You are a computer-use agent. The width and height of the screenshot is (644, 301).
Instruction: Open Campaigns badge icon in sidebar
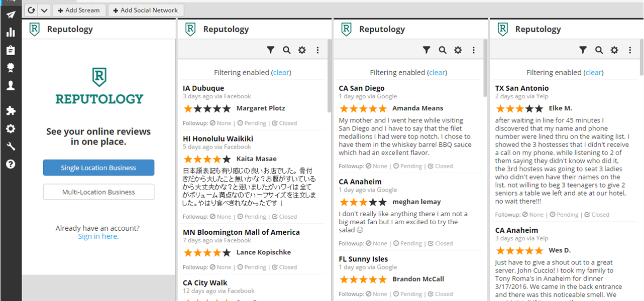[x=11, y=68]
